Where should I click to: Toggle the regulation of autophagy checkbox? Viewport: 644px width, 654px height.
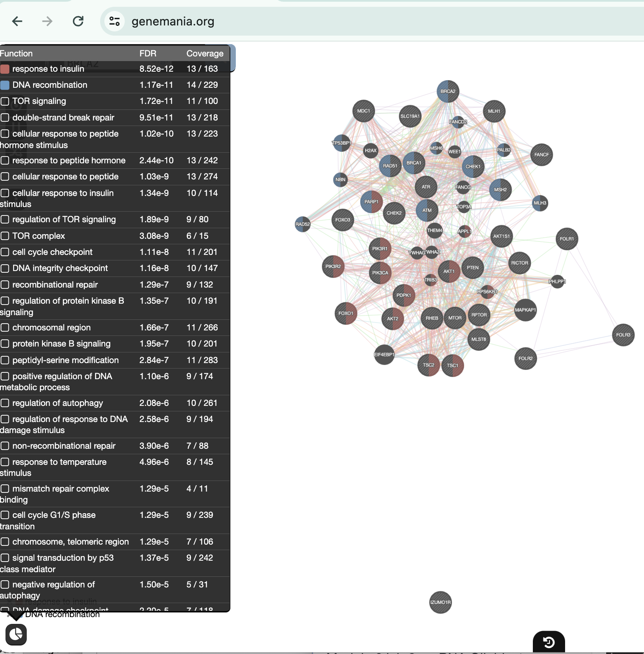click(x=5, y=403)
